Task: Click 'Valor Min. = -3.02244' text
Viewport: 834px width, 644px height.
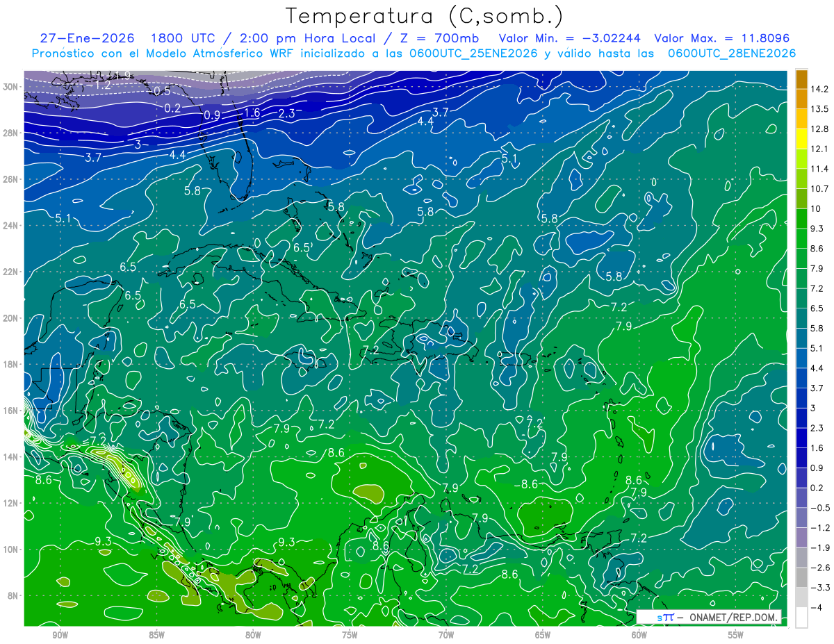Action: (570, 38)
